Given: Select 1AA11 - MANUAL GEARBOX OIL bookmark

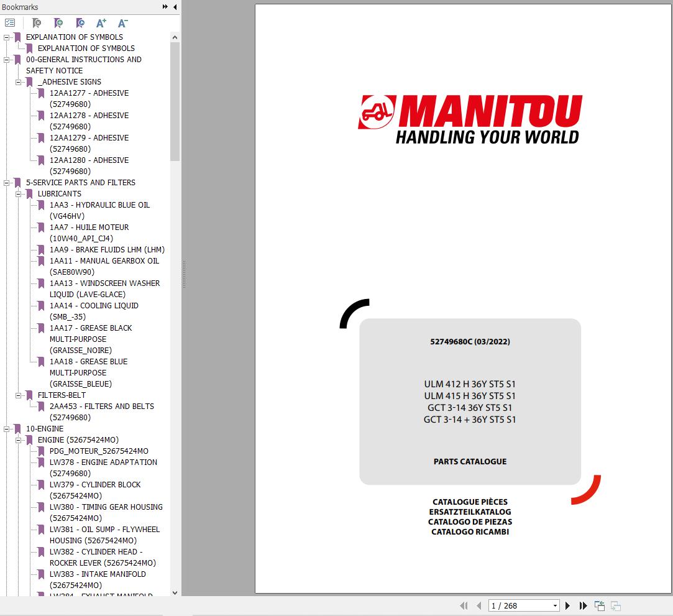Looking at the screenshot, I should pos(104,266).
